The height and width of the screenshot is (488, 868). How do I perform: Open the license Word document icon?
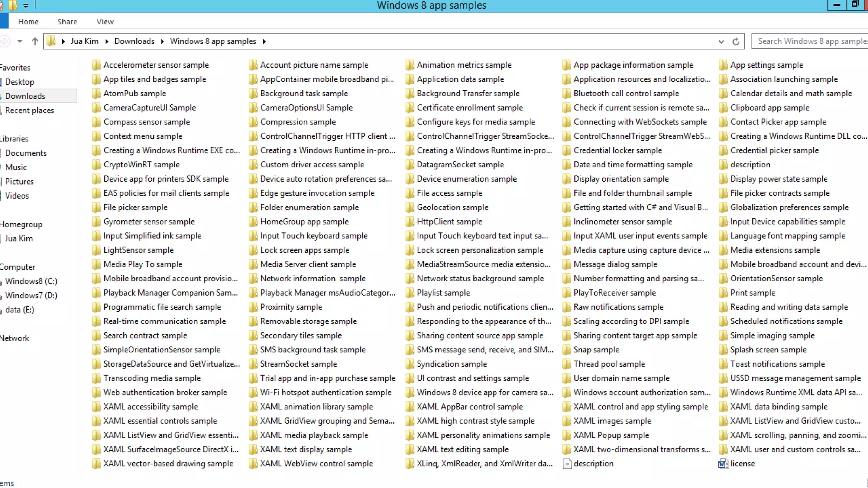[x=723, y=464]
